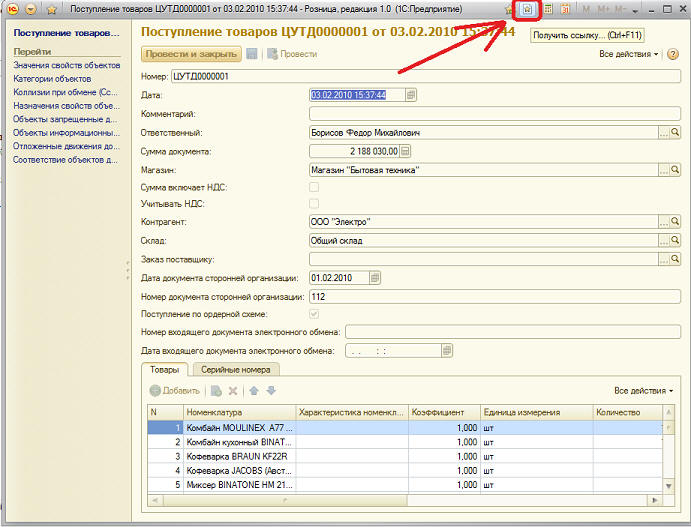Screen dimensions: 691x527
Task: Click the copy row icon in the table toolbar
Action: click(x=216, y=391)
